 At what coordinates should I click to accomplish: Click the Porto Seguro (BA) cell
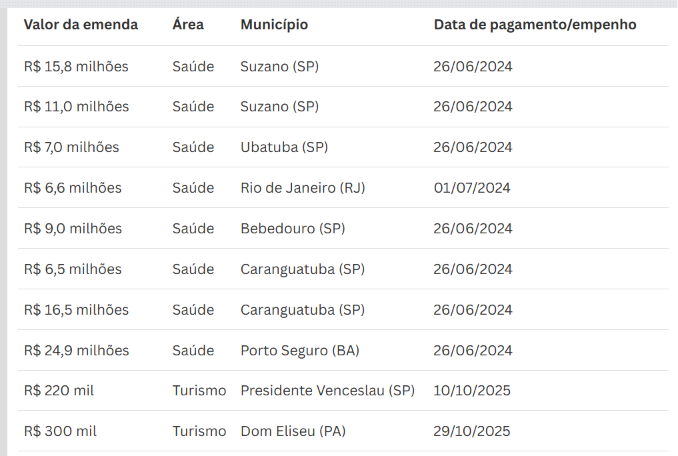pyautogui.click(x=300, y=350)
